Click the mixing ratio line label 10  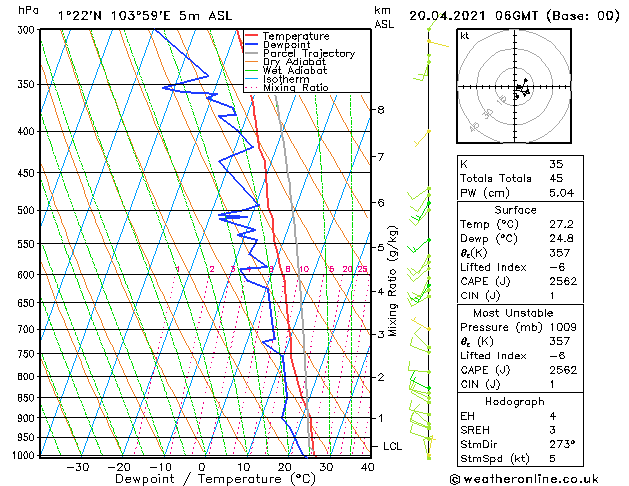304,269
